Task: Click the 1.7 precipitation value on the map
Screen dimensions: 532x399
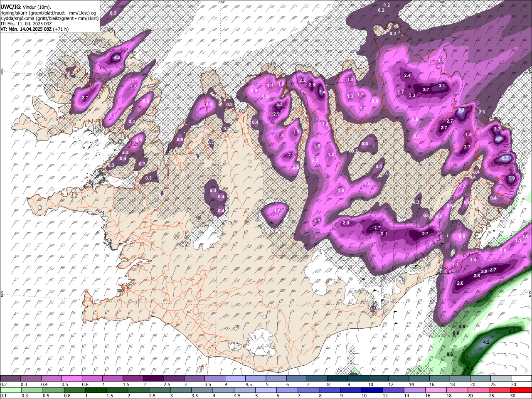Action: [401, 92]
